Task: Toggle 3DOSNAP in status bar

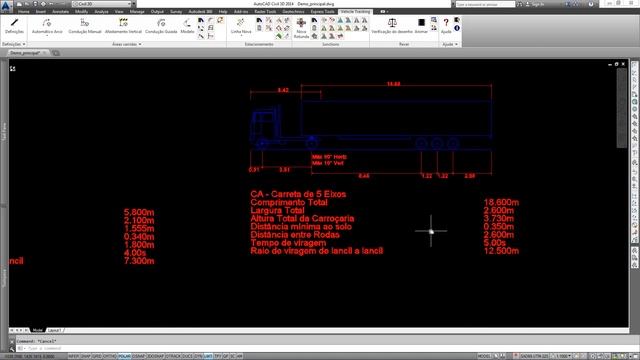Action: 156,356
